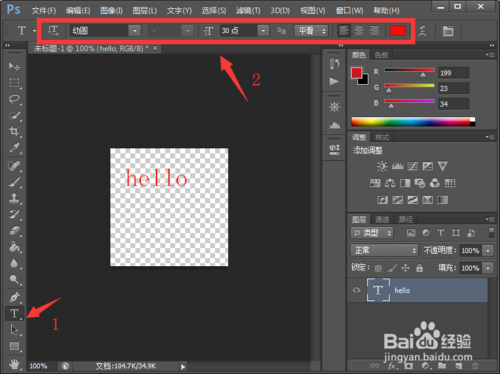Select the Crop tool
The width and height of the screenshot is (500, 374).
(14, 131)
